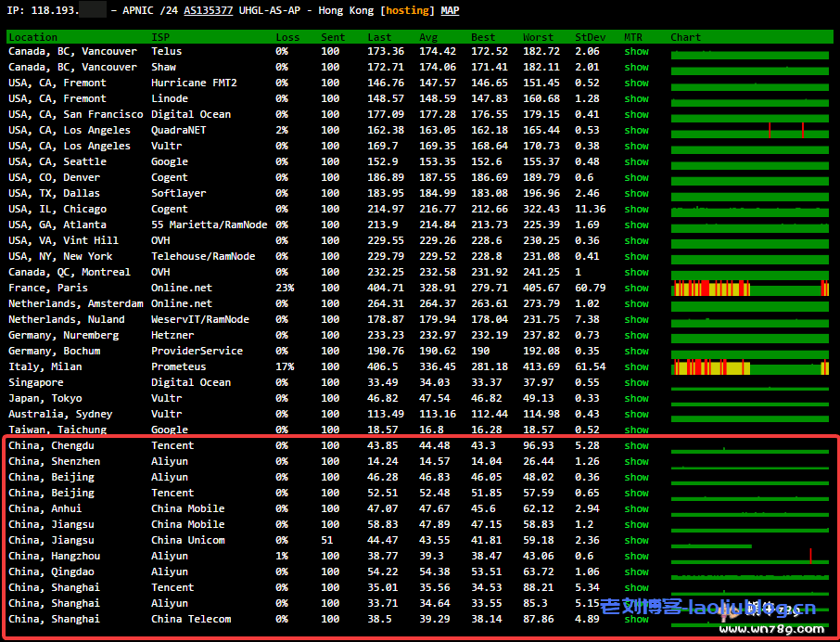Click the StDev column header
Viewport: 840px width, 642px height.
point(590,37)
